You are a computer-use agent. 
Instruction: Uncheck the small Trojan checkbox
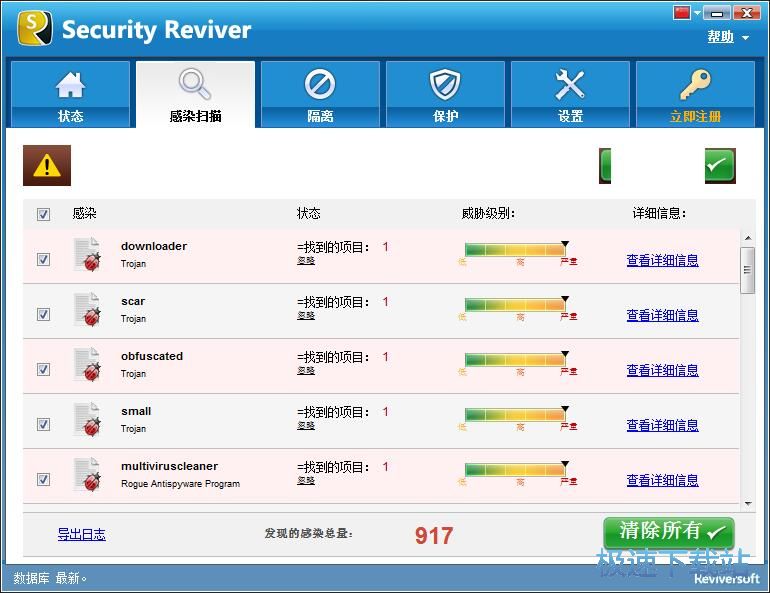(x=43, y=424)
